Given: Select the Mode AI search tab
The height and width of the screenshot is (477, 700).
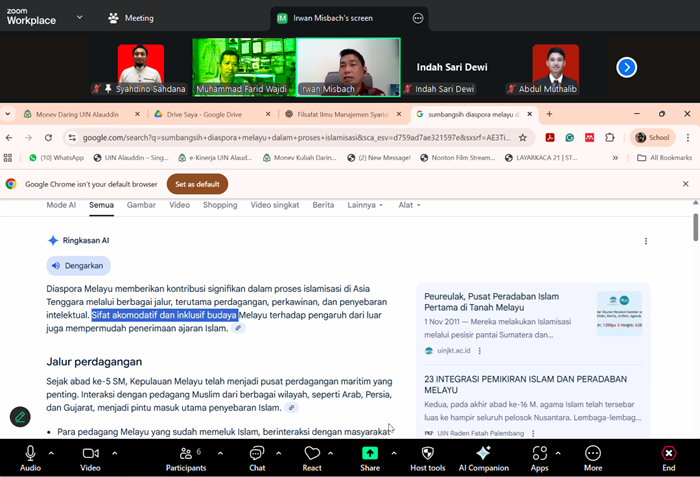Looking at the screenshot, I should pos(61,205).
